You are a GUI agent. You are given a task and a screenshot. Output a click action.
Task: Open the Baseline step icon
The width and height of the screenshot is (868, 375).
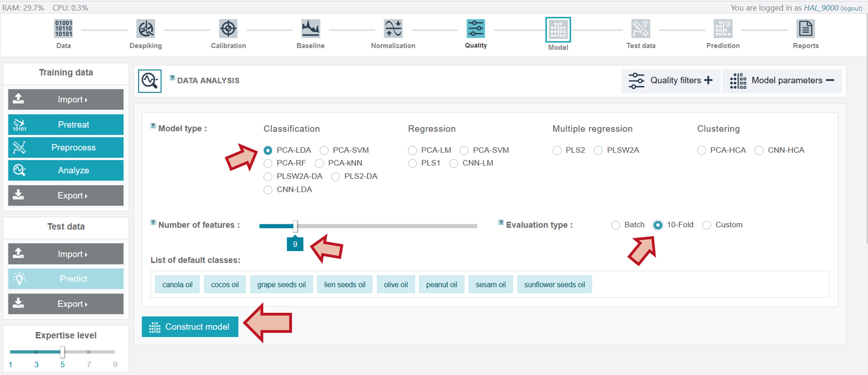coord(310,29)
